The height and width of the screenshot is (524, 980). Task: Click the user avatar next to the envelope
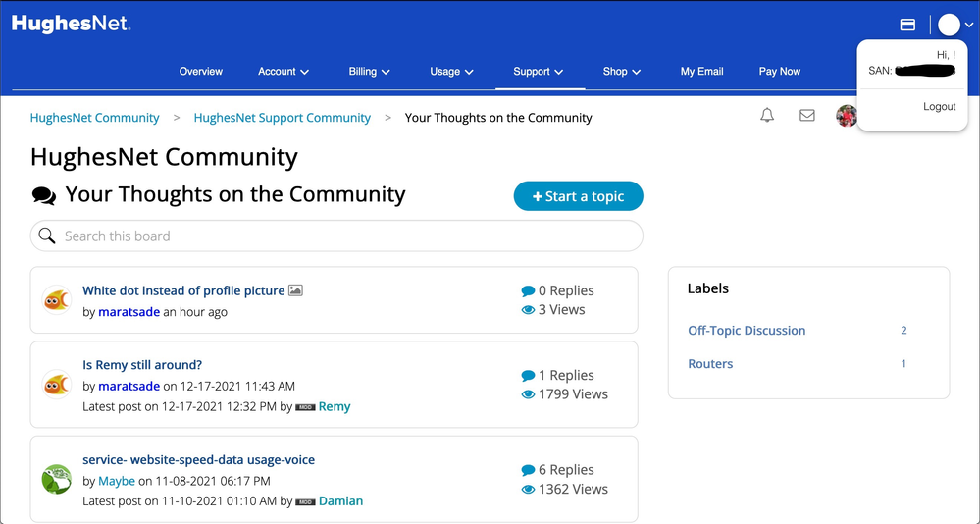846,117
